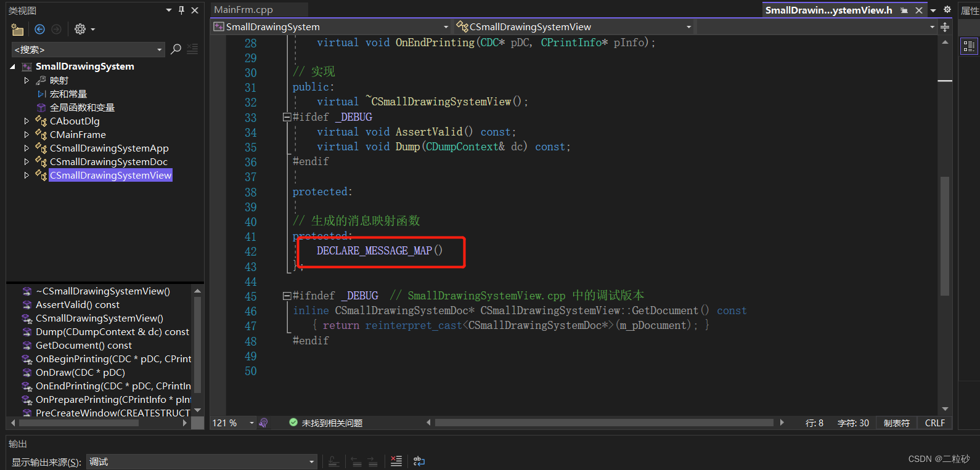
Task: Select ~CSmallDrawingSystemView() destructor member
Action: [102, 291]
